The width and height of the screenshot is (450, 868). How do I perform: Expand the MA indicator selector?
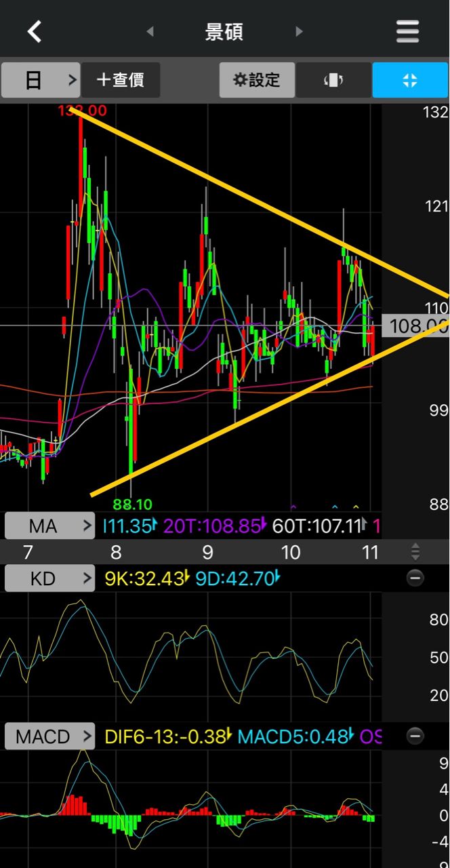[50, 526]
